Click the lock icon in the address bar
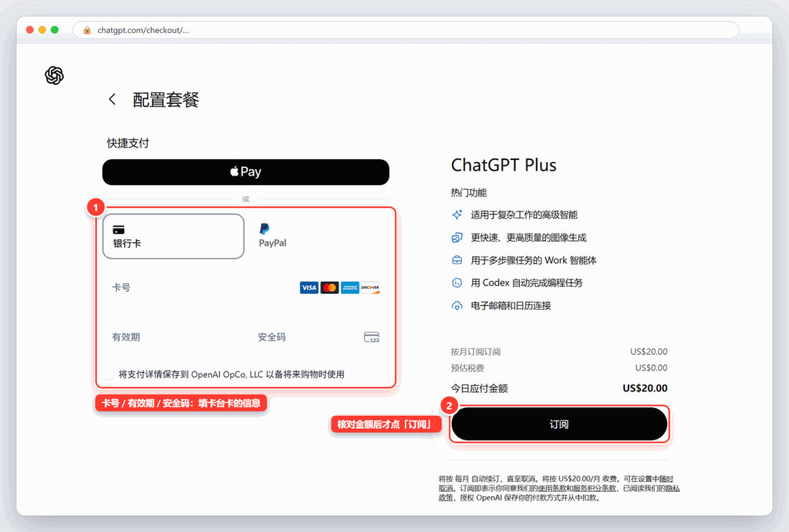The height and width of the screenshot is (532, 789). pos(87,30)
